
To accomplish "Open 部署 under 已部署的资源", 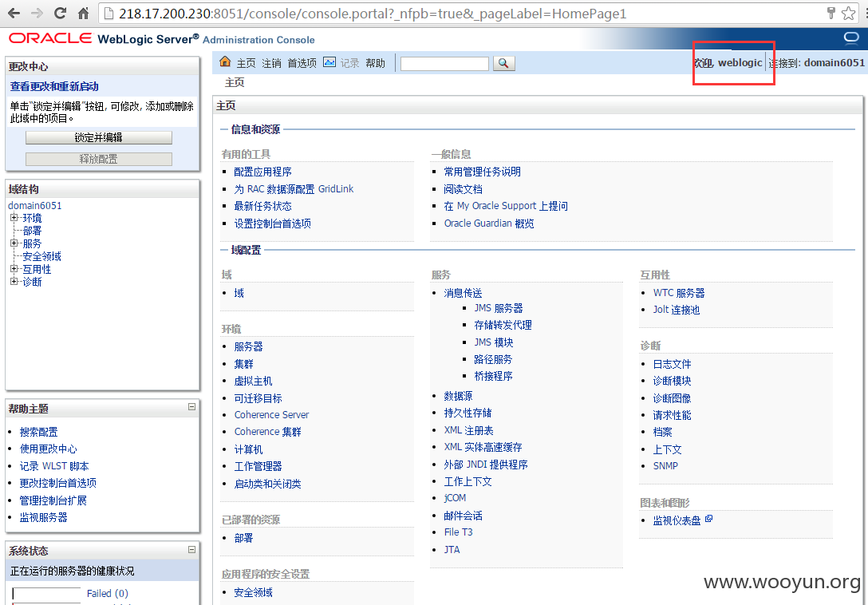I will pos(243,538).
